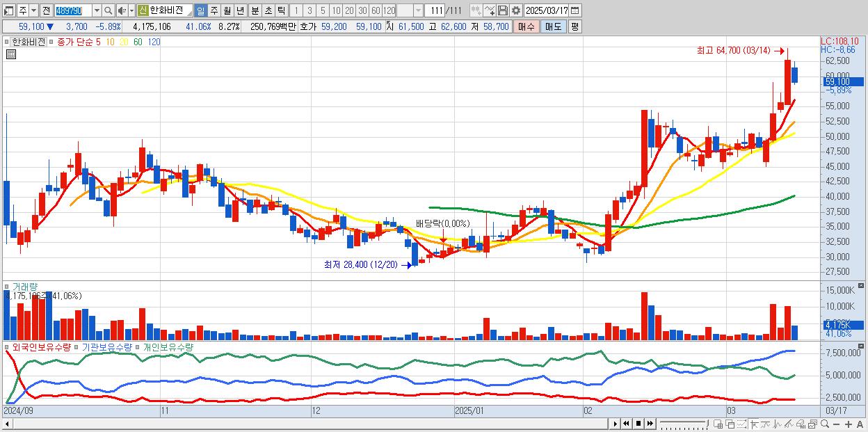Switch to 틱 tick chart
Image resolution: width=868 pixels, height=432 pixels.
pos(281,10)
